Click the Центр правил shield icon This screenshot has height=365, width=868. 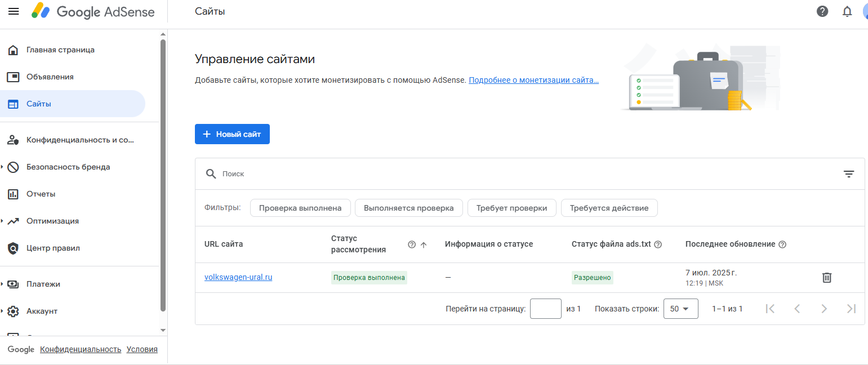point(13,248)
